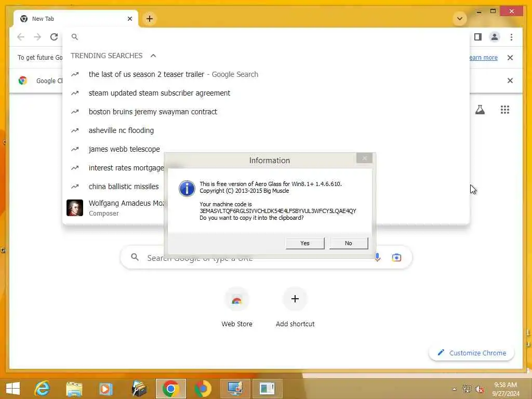Screen dimensions: 532x399
Task: Search by image with camera icon
Action: coord(396,258)
